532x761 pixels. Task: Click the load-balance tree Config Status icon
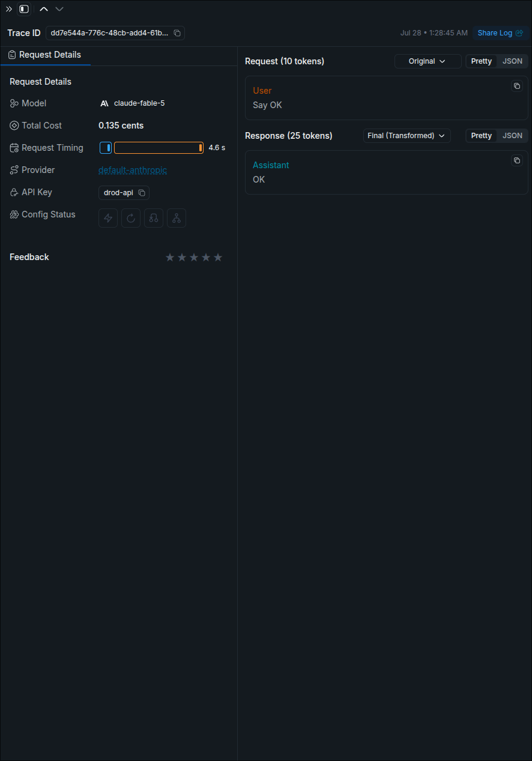point(177,218)
